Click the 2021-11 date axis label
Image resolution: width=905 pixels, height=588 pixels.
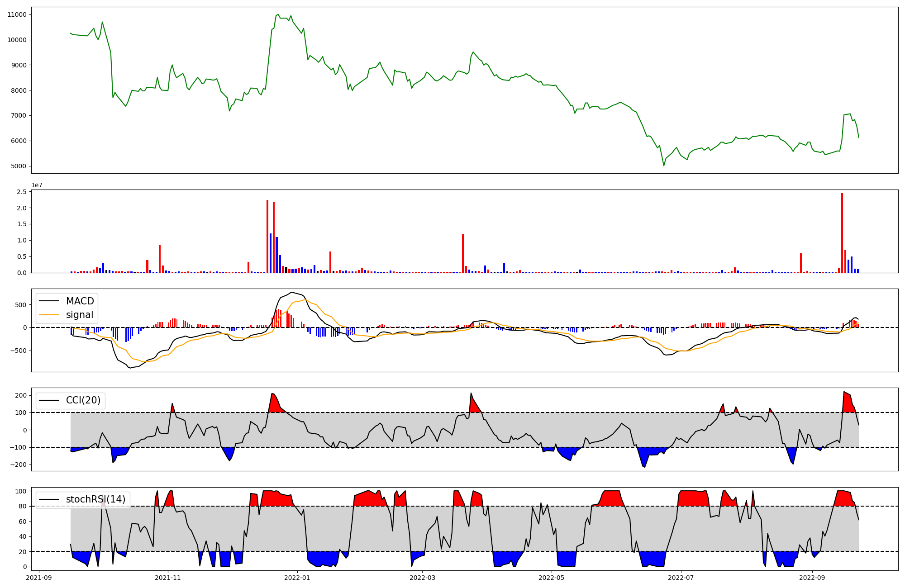point(168,578)
